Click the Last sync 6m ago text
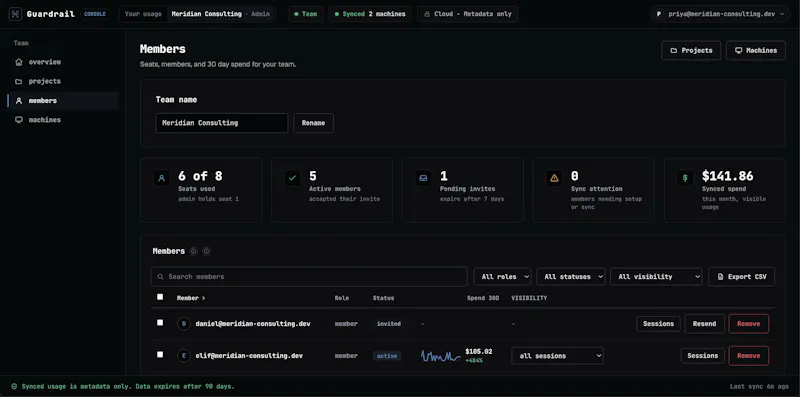This screenshot has width=800, height=397. (759, 386)
